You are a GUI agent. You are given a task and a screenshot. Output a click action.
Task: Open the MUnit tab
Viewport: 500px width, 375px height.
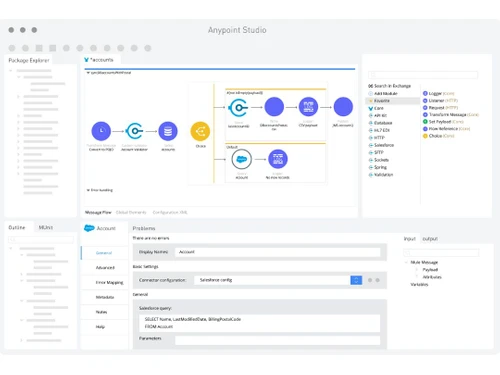pos(46,227)
